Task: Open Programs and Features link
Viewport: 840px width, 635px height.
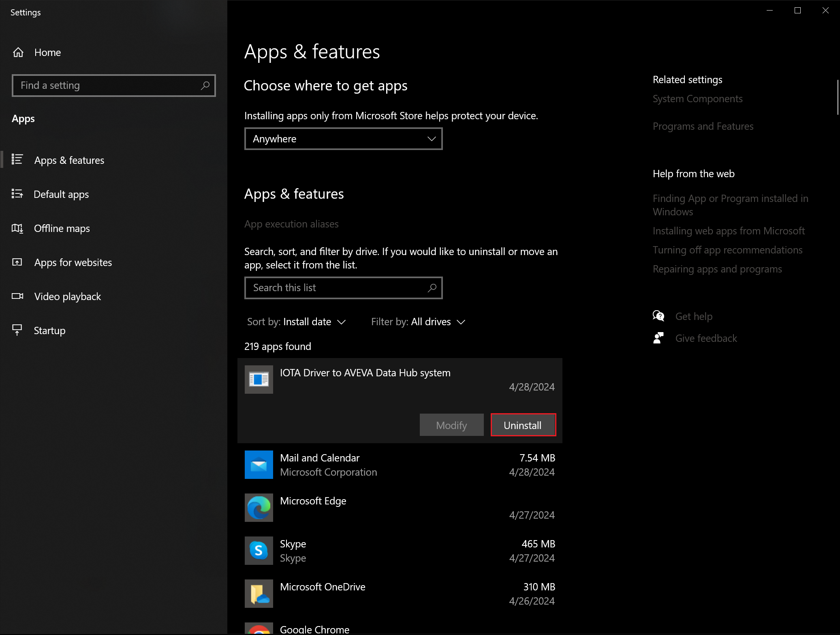Action: (703, 127)
